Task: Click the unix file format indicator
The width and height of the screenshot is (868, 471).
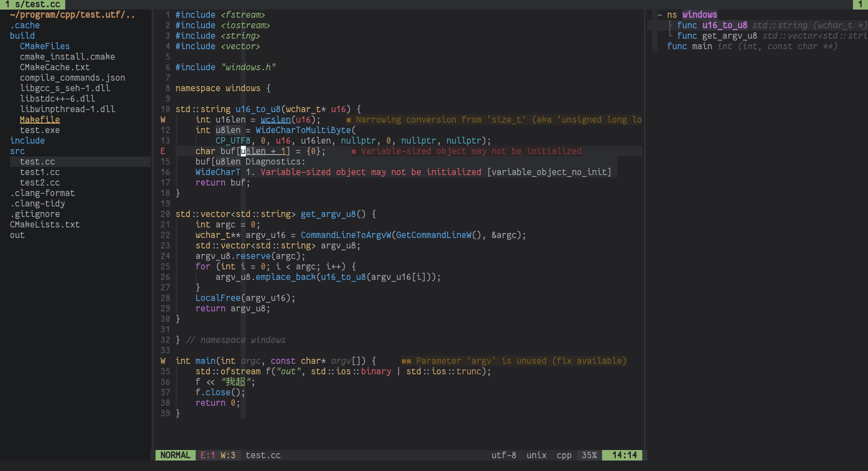Action: [536, 455]
